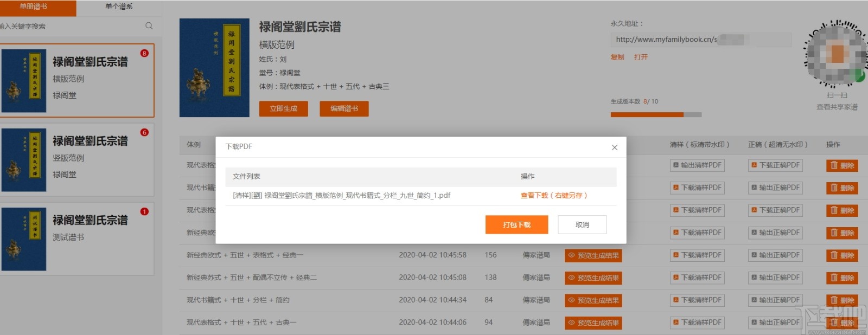Delete the row containing 输出清样PDF
Image resolution: width=868 pixels, height=335 pixels.
click(x=842, y=165)
